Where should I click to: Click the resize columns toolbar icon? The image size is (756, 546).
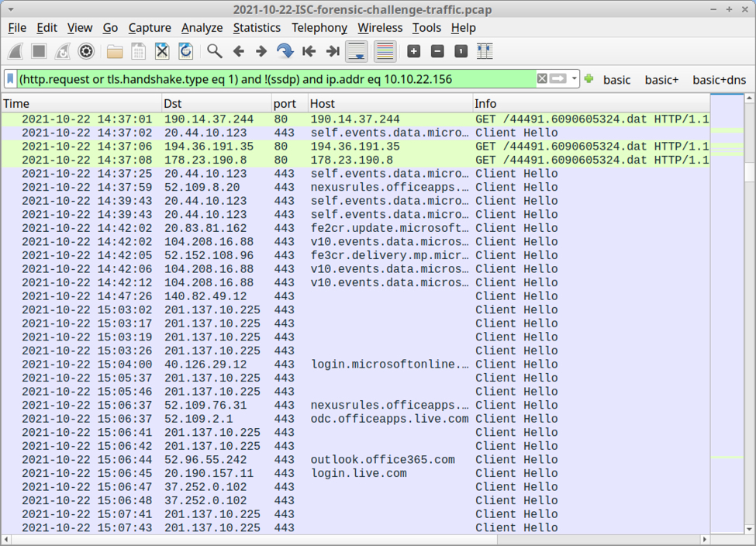(485, 51)
